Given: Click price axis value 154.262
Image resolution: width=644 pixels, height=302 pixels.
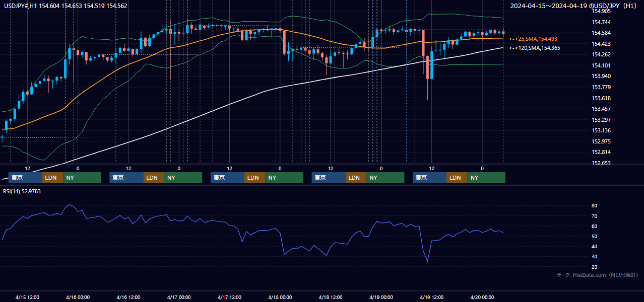Looking at the screenshot, I should pos(601,54).
